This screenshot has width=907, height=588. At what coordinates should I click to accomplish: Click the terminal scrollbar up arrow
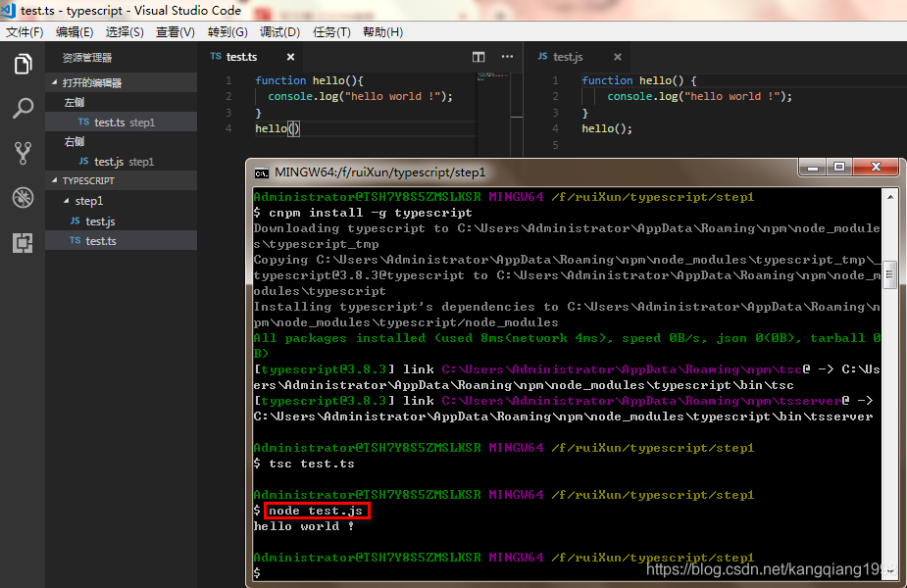890,197
